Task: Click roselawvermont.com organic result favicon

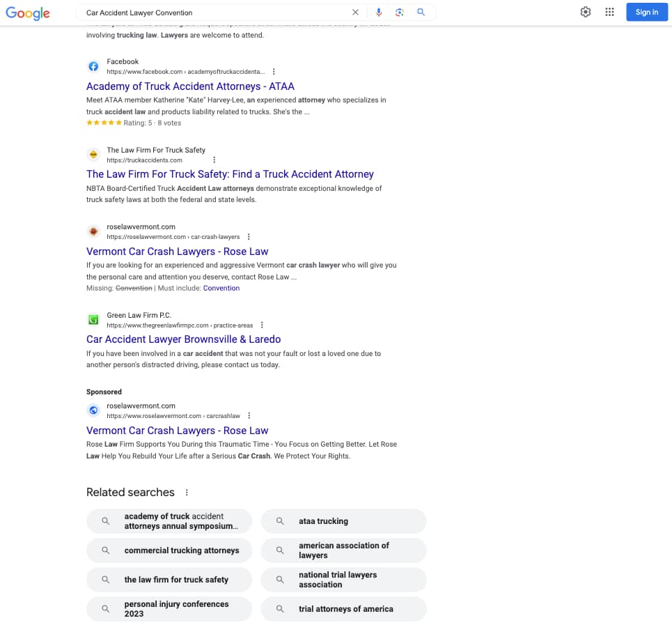Action: pos(93,231)
